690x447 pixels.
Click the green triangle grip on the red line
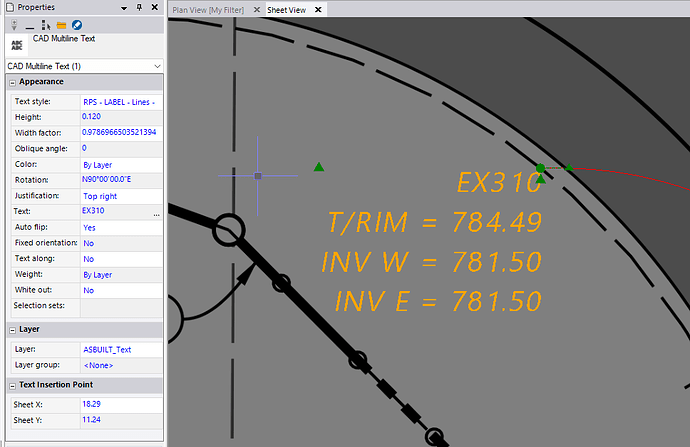pos(569,167)
